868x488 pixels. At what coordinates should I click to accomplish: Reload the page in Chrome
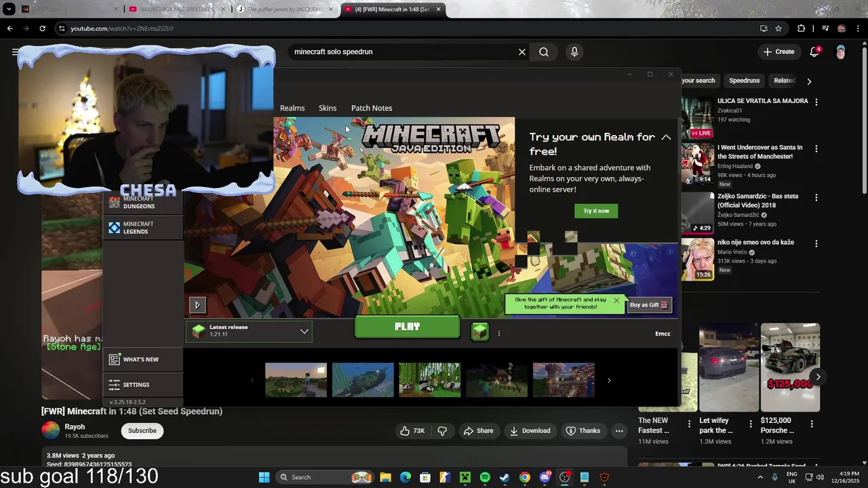click(42, 28)
